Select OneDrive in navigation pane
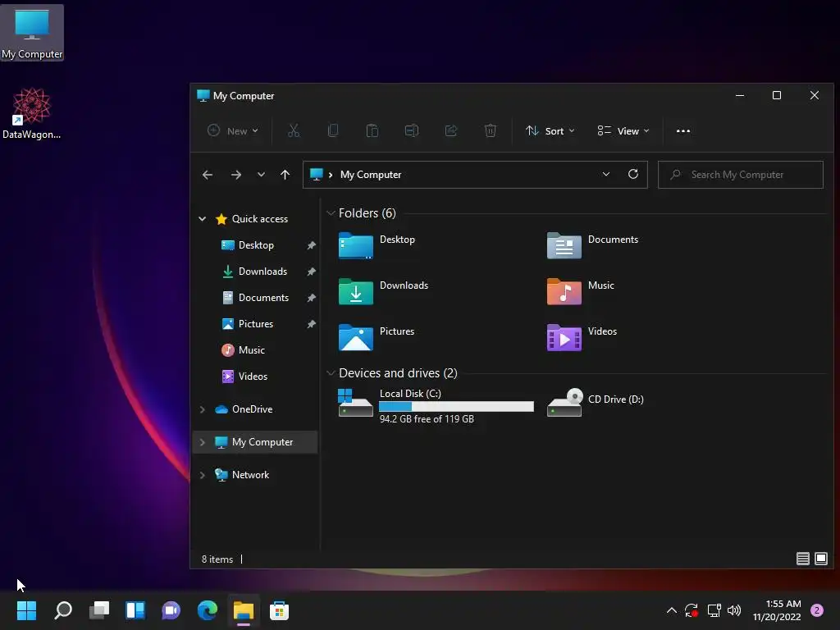 pos(252,409)
